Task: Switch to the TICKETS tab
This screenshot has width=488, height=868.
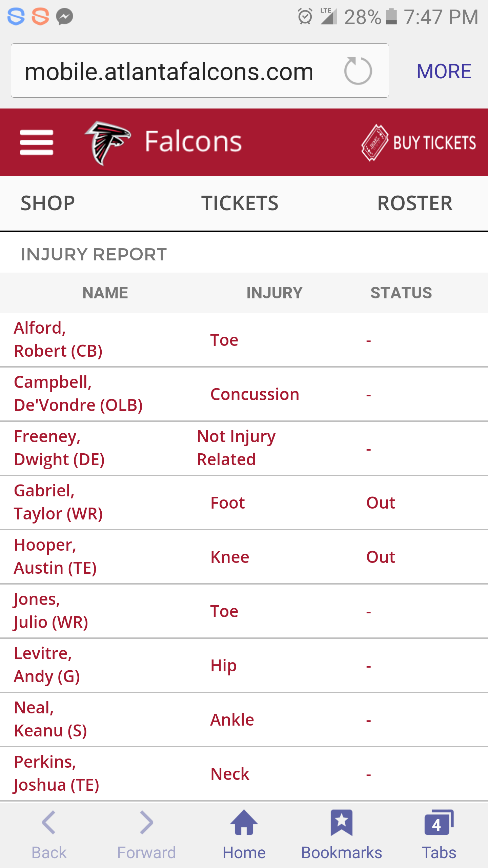Action: tap(240, 203)
